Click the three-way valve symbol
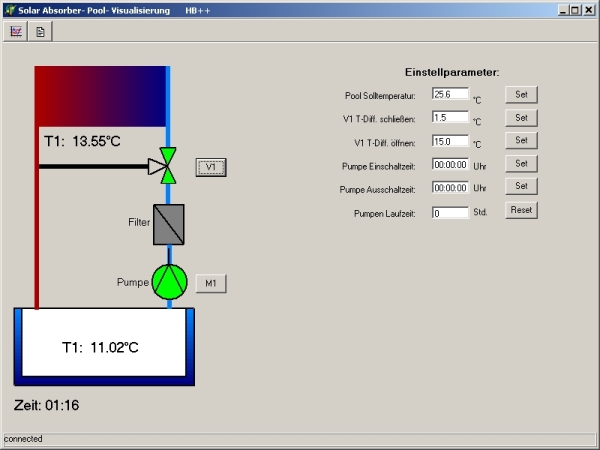This screenshot has width=600, height=450. pos(167,167)
